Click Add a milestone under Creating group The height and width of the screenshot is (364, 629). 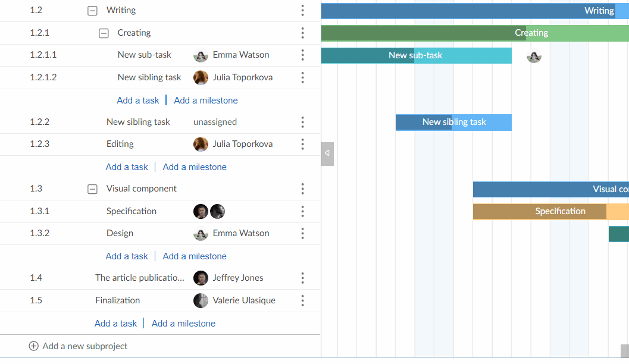206,101
